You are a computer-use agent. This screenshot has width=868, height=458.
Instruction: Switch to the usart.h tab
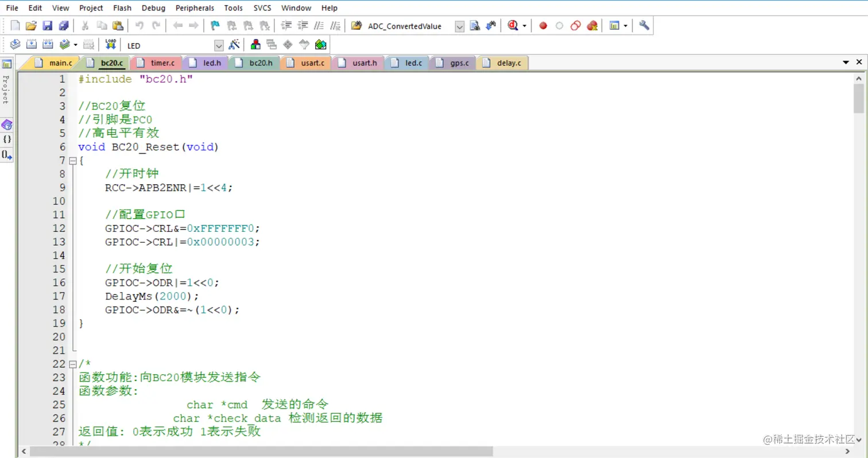(x=358, y=63)
